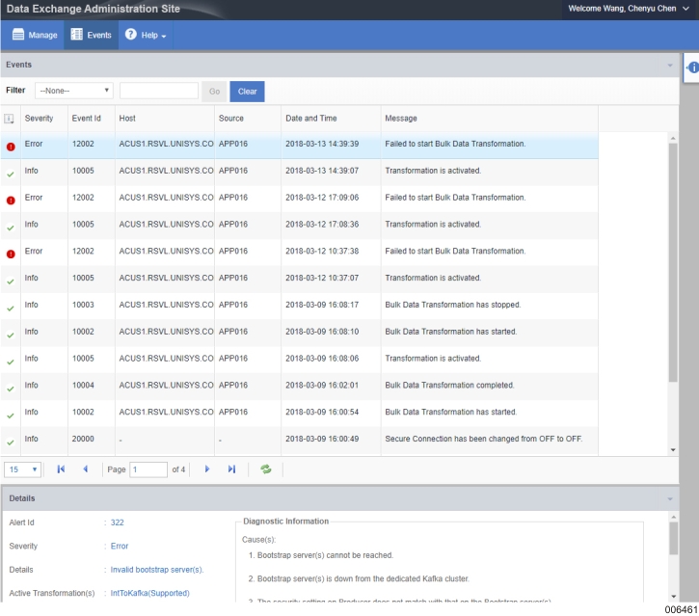The width and height of the screenshot is (699, 616).
Task: Click check icon for 16:08:10 event
Action: click(x=11, y=335)
